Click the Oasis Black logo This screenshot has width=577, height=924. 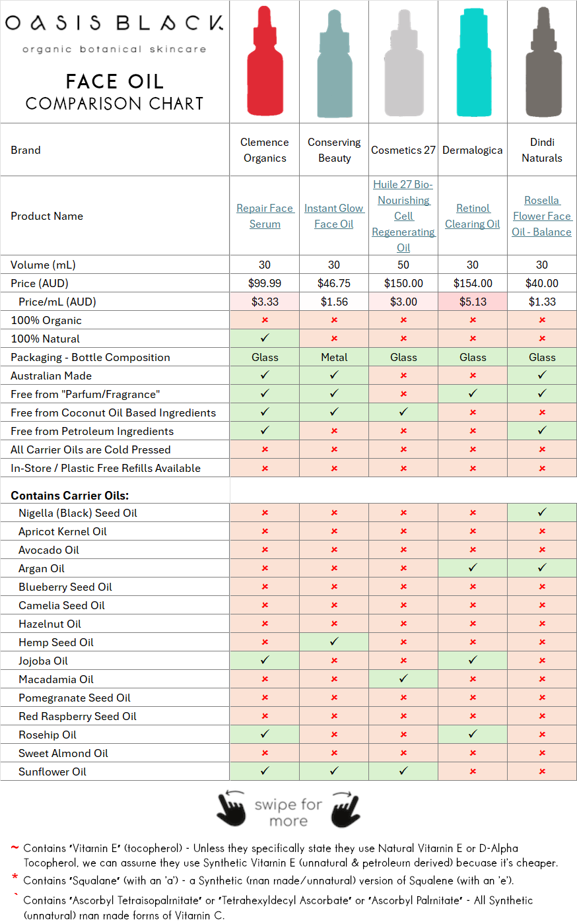pyautogui.click(x=114, y=31)
